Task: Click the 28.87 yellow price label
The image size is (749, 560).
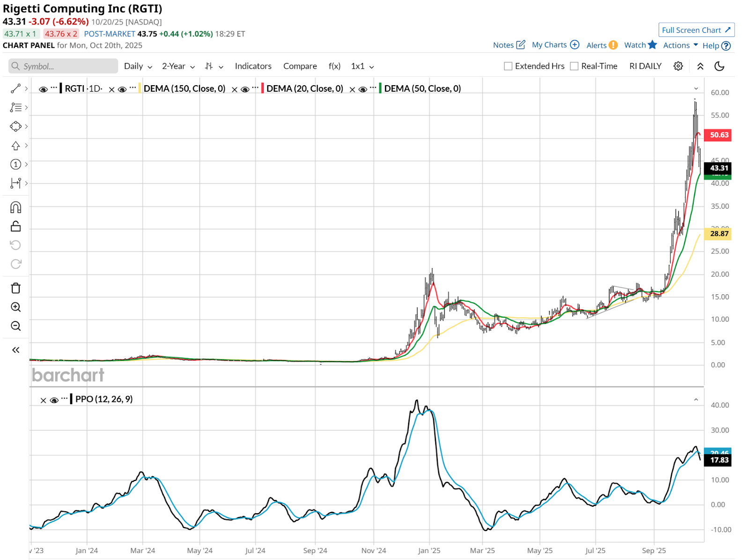Action: click(718, 233)
